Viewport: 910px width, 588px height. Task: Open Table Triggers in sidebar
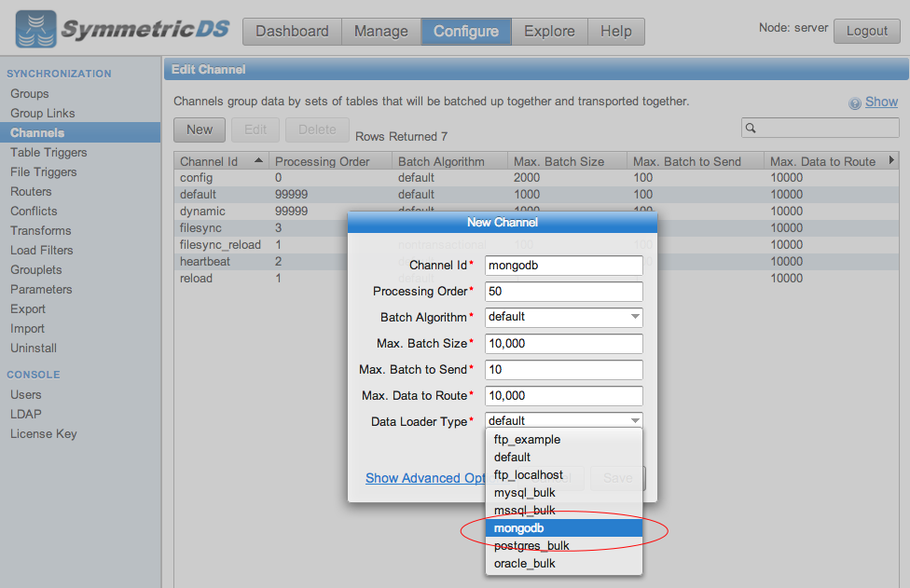coord(48,152)
